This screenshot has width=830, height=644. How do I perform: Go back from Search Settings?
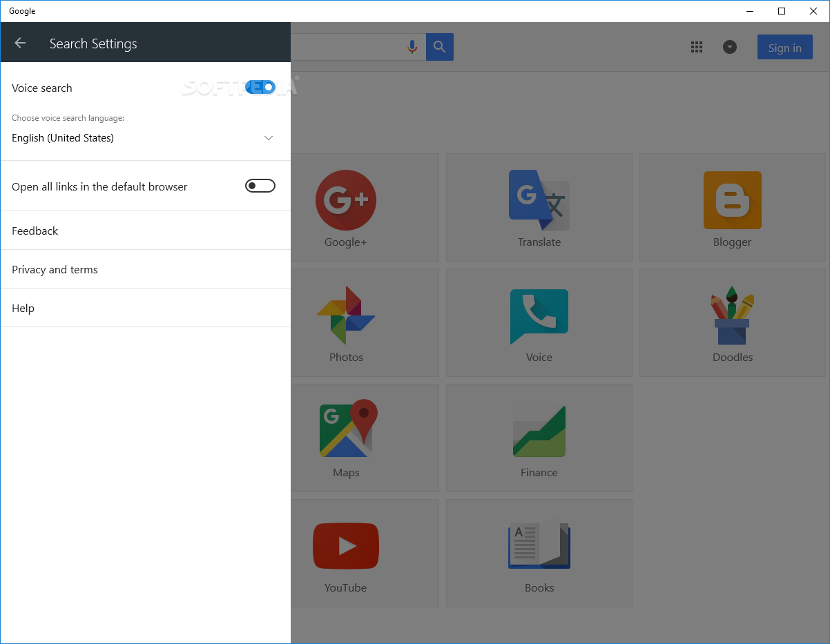pos(20,43)
